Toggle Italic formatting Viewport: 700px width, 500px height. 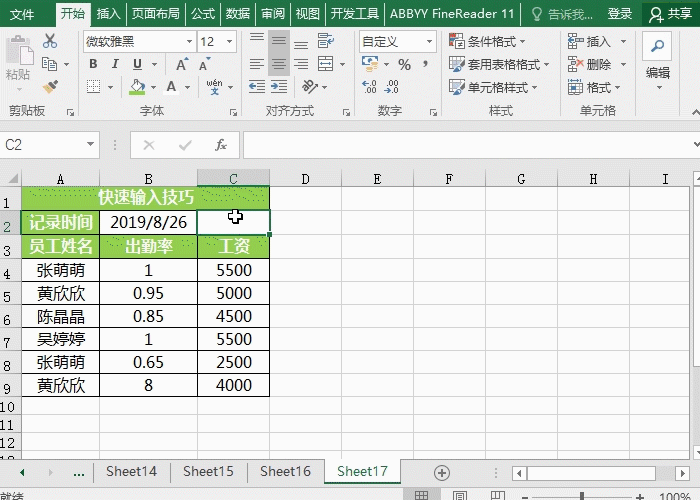[x=115, y=64]
